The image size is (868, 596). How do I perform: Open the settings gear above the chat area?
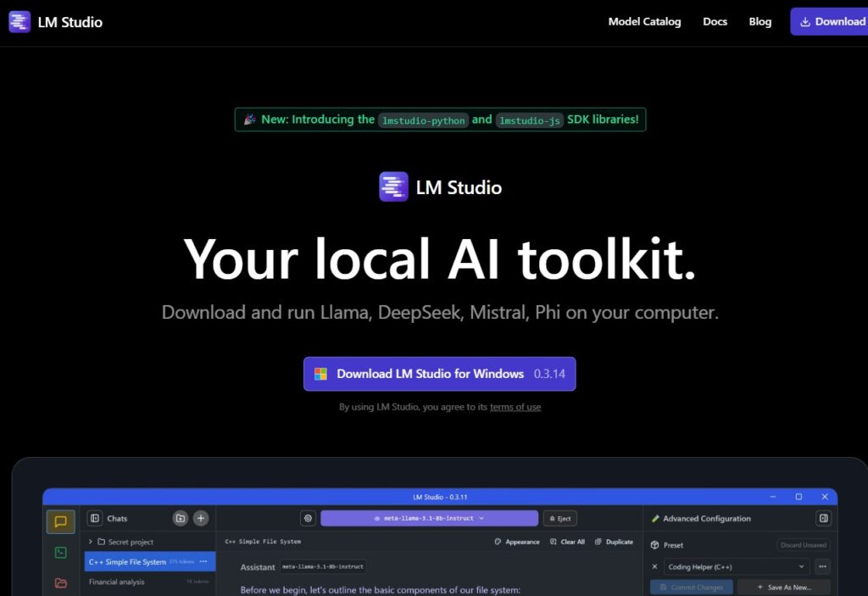pyautogui.click(x=308, y=518)
